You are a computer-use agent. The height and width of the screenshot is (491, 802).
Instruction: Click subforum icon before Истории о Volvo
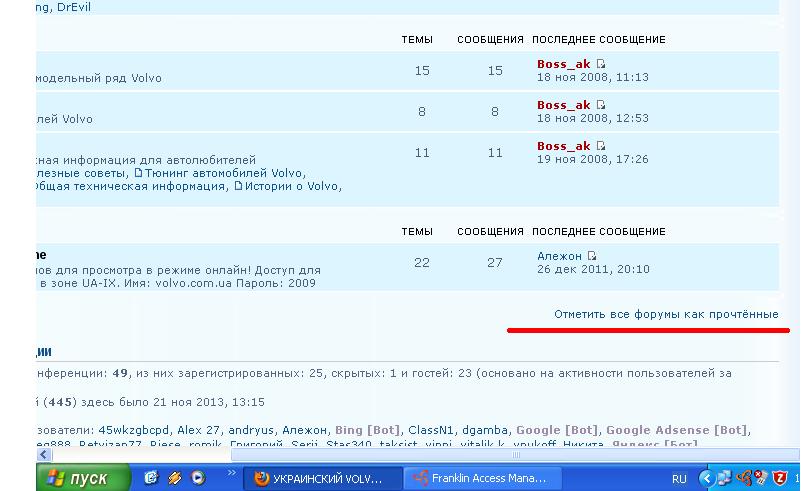(x=239, y=185)
